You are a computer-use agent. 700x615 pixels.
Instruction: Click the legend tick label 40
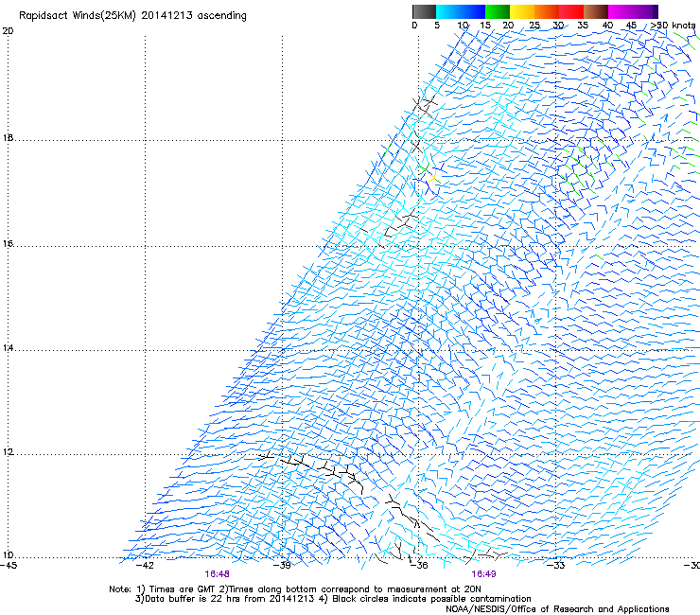(x=607, y=26)
